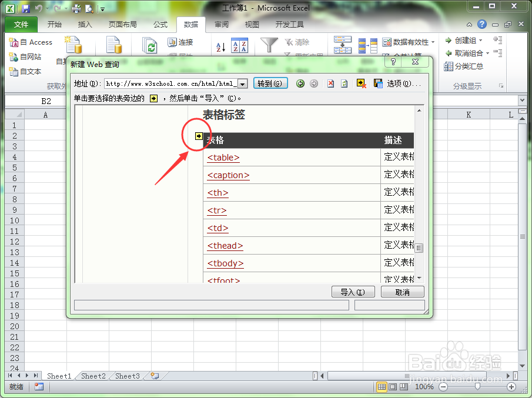This screenshot has width=532, height=398.
Task: Click the Sort A to Z ascending icon
Action: tap(220, 47)
